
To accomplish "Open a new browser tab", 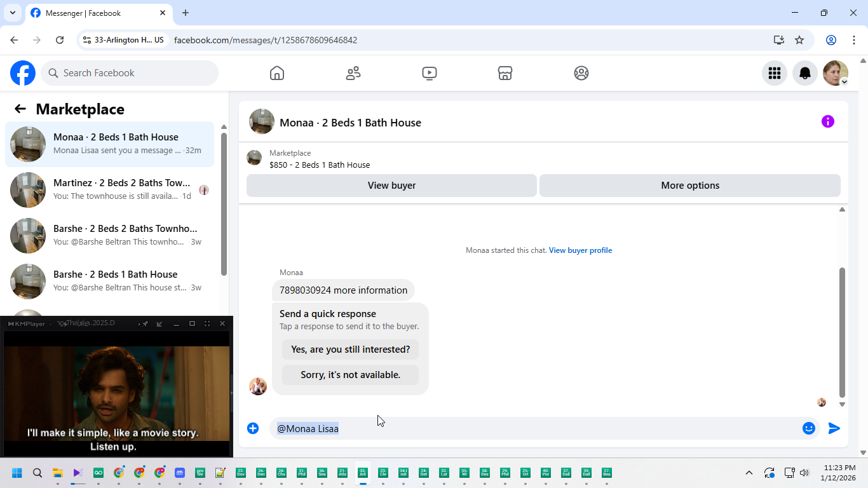I will click(x=186, y=13).
